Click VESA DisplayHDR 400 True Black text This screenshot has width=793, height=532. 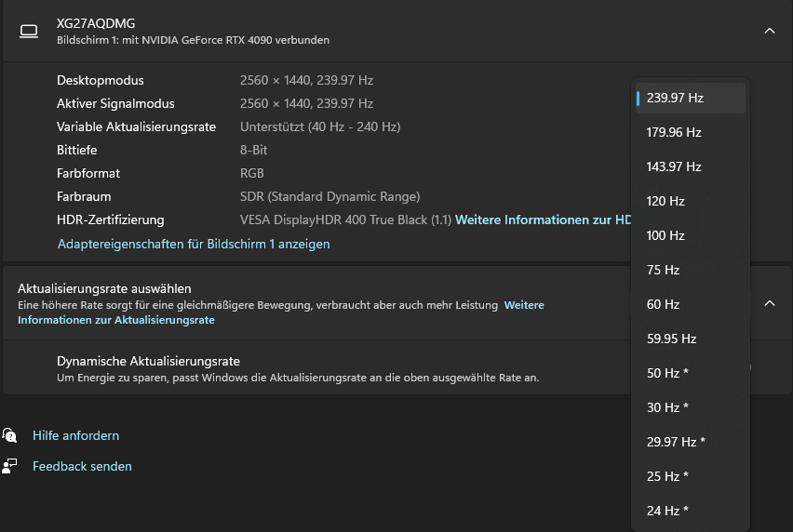click(x=345, y=219)
